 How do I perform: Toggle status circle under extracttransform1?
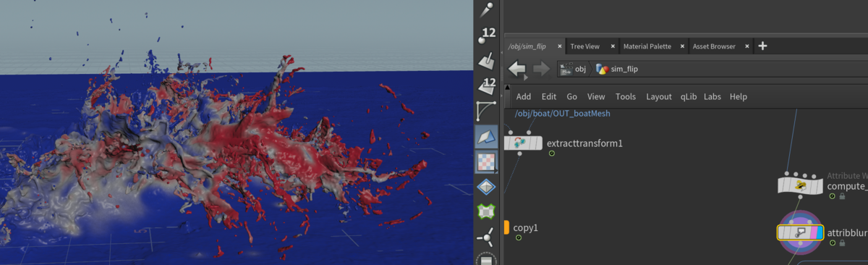(552, 153)
